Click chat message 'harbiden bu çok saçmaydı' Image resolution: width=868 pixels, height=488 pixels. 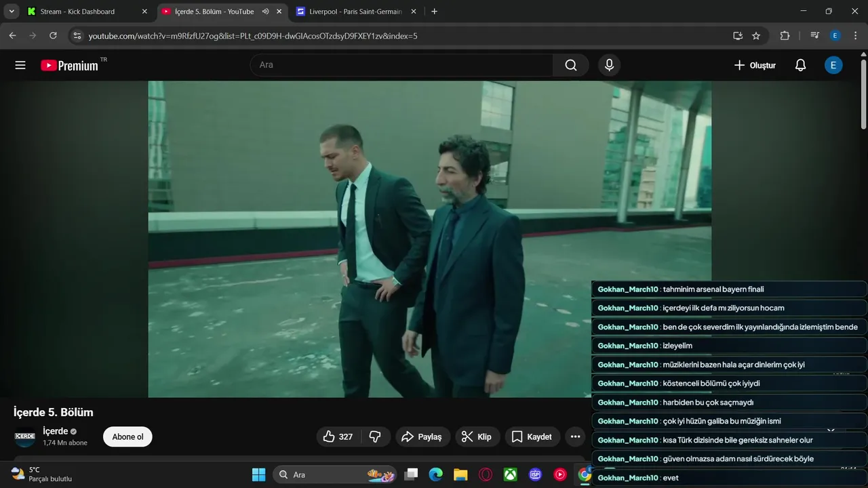click(x=708, y=402)
